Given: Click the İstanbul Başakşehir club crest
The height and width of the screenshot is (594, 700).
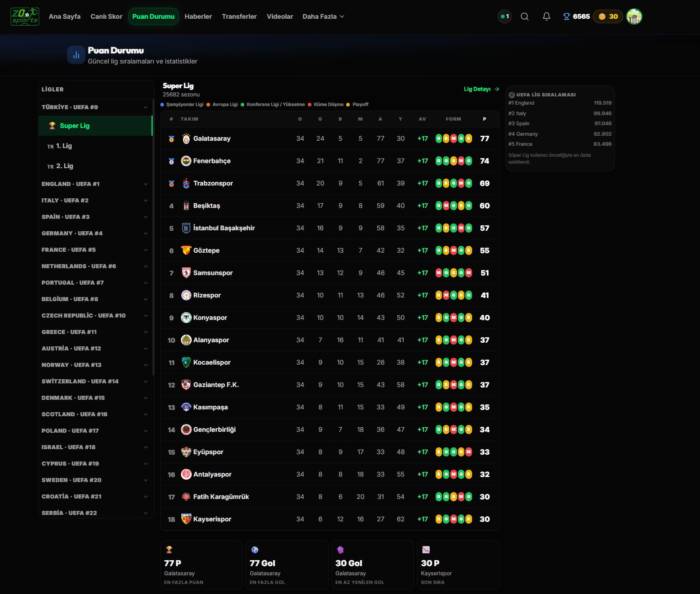Looking at the screenshot, I should point(186,228).
